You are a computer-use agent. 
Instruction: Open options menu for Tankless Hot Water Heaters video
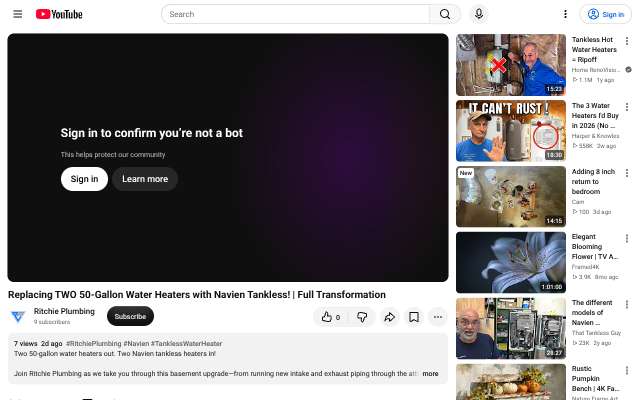click(627, 41)
